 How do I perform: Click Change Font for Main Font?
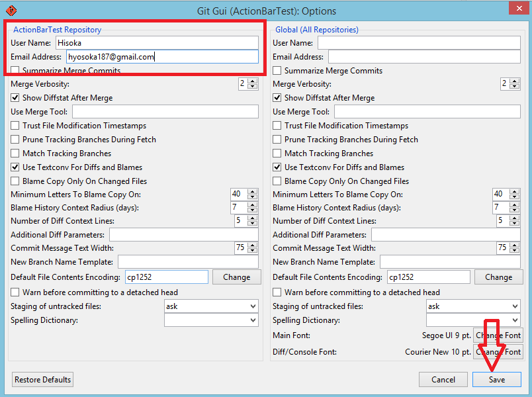[x=498, y=335]
